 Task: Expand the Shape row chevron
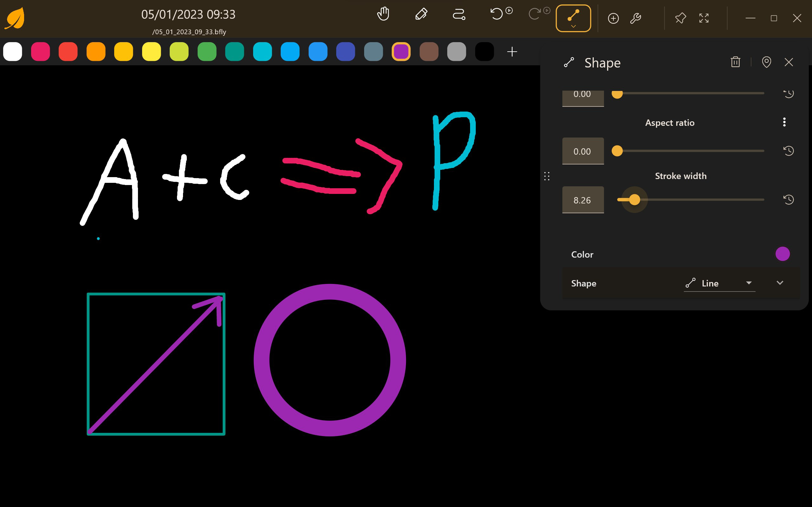(780, 283)
